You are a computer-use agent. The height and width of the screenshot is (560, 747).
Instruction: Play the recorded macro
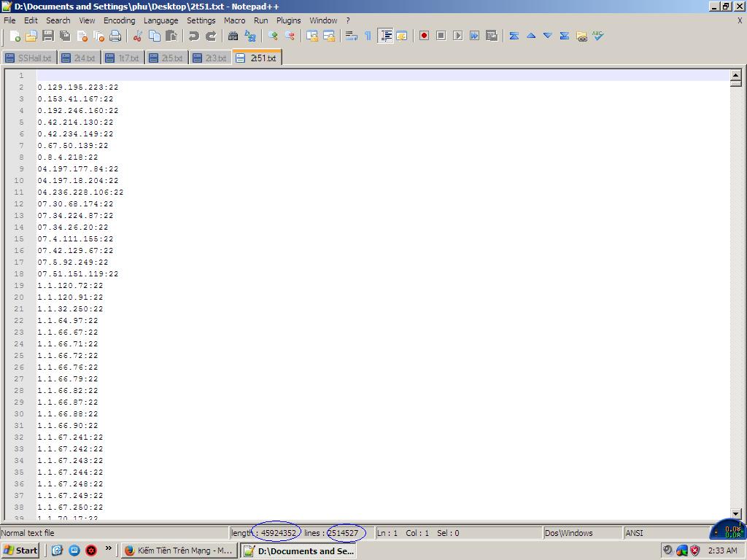pos(457,36)
